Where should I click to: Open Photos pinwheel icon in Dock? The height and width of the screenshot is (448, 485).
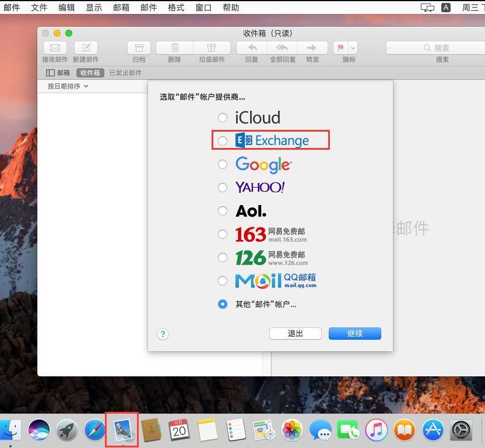[x=291, y=430]
